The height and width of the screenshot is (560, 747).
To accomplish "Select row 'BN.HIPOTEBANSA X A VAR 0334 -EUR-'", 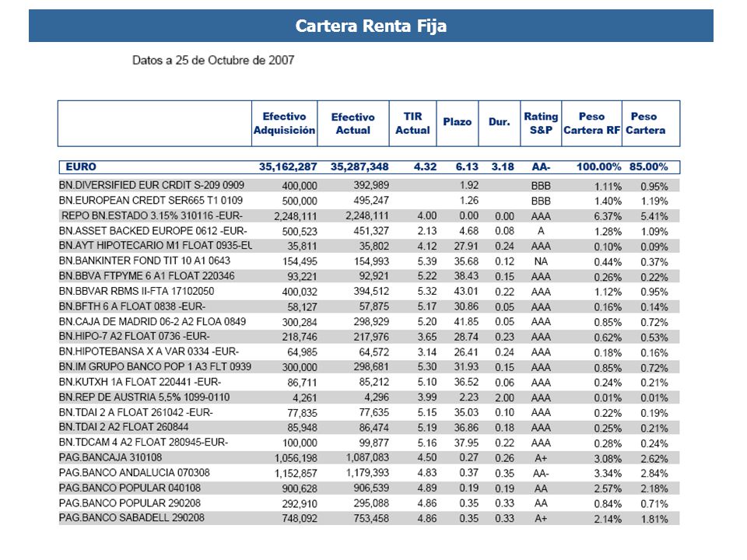I will coord(369,352).
